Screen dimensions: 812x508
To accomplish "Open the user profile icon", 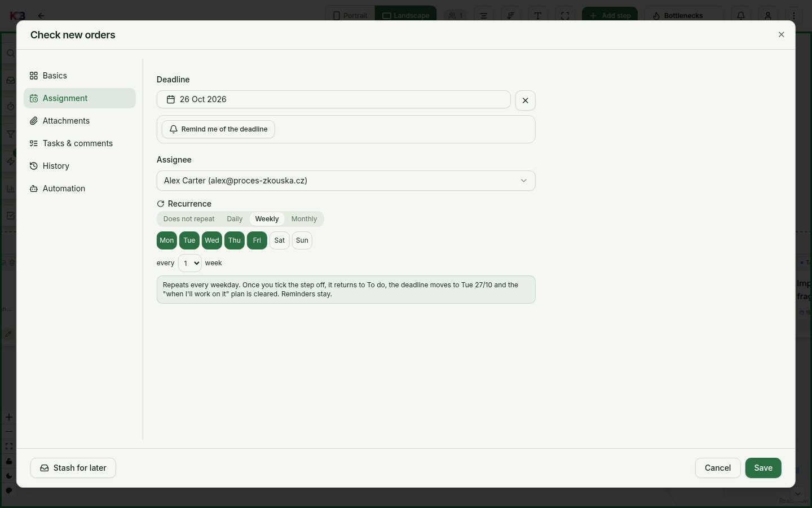I will [x=768, y=15].
